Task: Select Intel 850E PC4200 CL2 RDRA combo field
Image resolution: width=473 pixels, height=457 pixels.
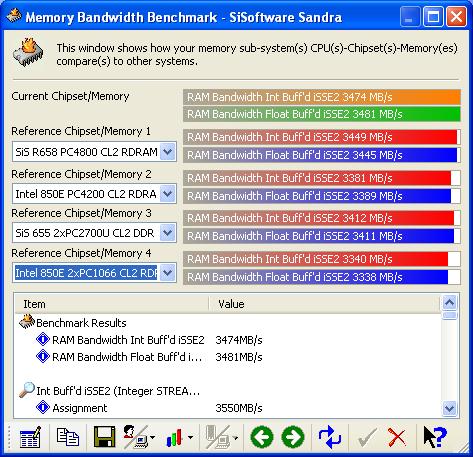Action: point(94,194)
